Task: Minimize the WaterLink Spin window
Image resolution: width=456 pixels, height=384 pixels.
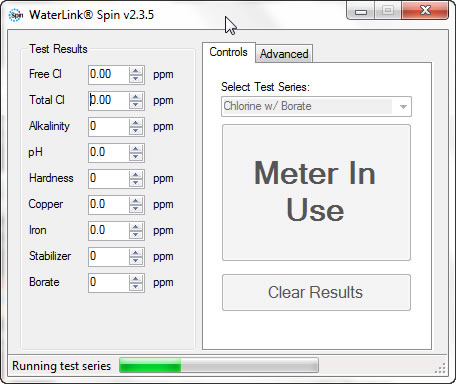Action: [x=361, y=11]
